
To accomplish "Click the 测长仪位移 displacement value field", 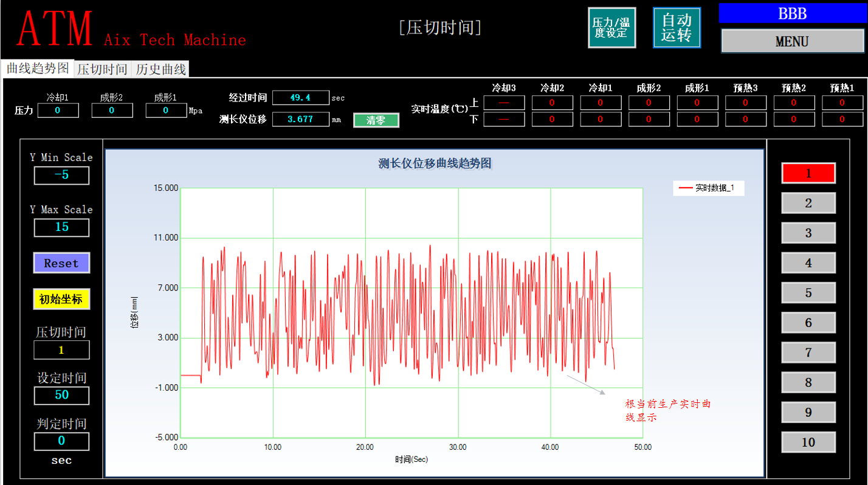I will (301, 119).
